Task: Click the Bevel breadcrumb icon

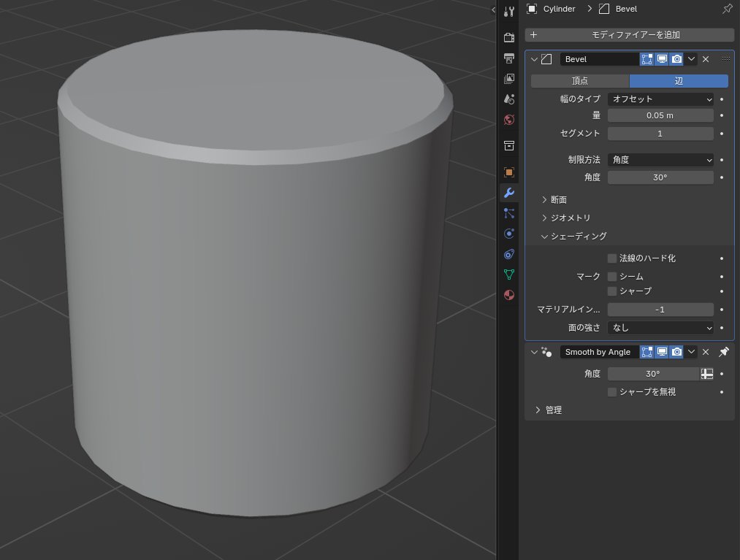Action: click(604, 9)
